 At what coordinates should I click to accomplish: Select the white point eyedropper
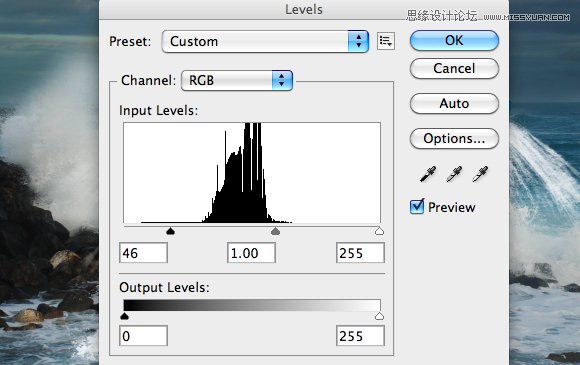click(x=480, y=174)
